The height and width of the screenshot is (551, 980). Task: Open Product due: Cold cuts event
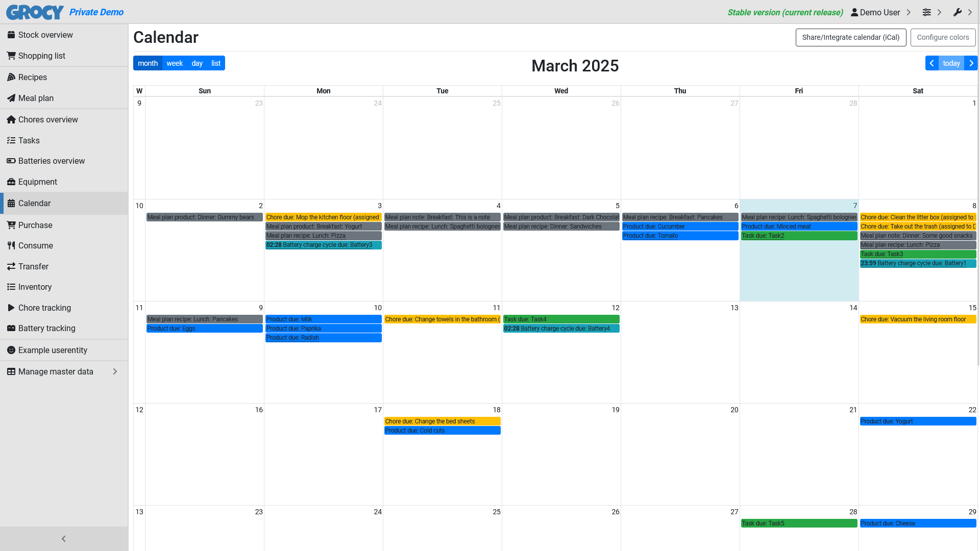pos(443,431)
